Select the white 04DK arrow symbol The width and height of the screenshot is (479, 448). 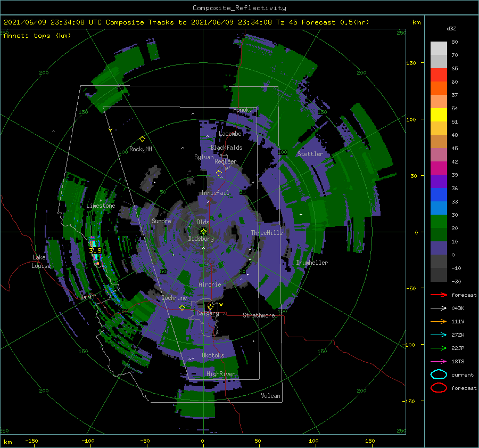(439, 308)
